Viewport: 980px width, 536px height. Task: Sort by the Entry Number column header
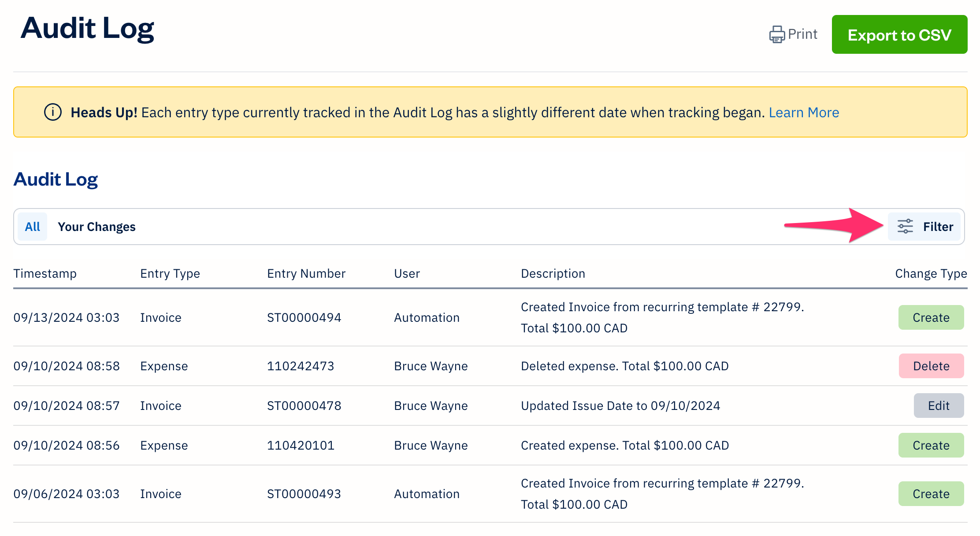click(x=306, y=273)
